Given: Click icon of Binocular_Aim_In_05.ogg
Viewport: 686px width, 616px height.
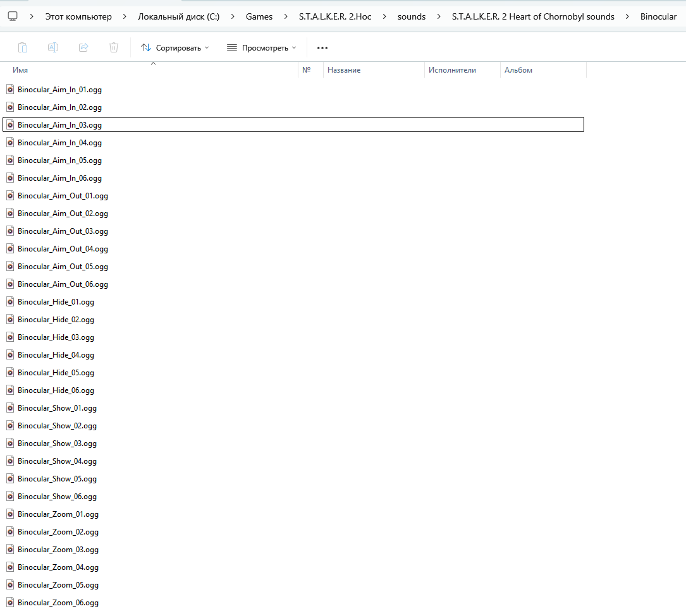Looking at the screenshot, I should pos(10,160).
